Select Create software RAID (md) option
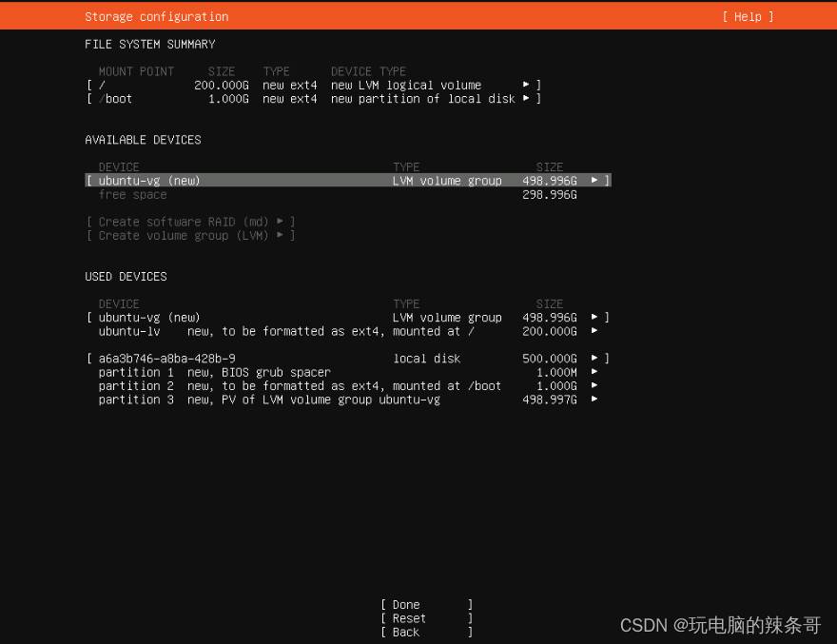Image resolution: width=837 pixels, height=644 pixels. click(x=190, y=222)
